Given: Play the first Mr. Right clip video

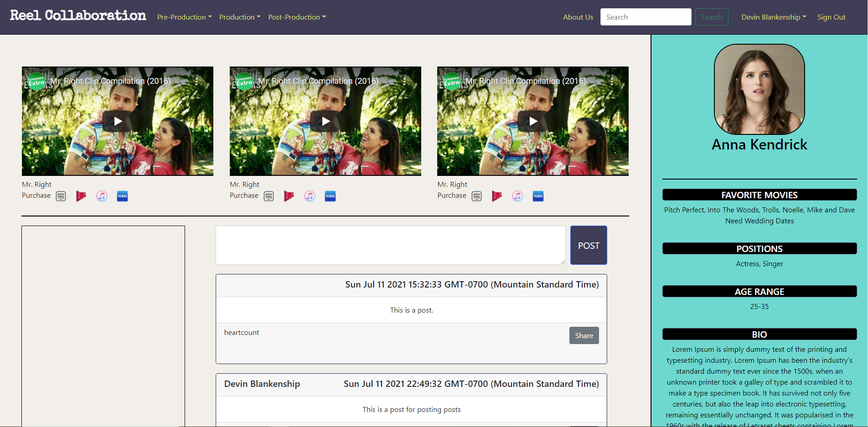Looking at the screenshot, I should click(x=118, y=121).
